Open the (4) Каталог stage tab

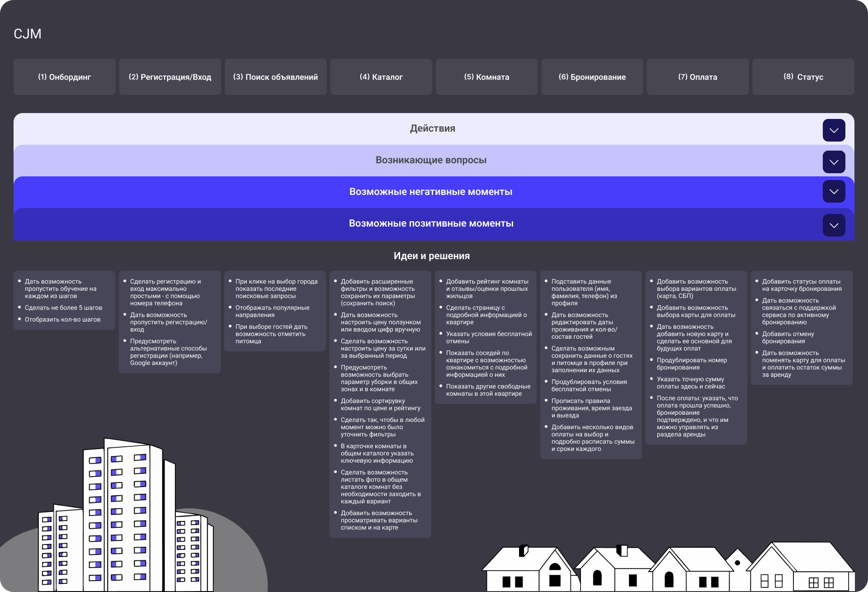pos(381,77)
